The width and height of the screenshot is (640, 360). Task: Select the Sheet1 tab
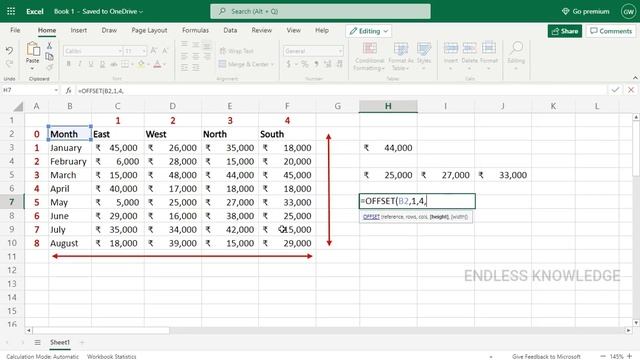[x=60, y=342]
